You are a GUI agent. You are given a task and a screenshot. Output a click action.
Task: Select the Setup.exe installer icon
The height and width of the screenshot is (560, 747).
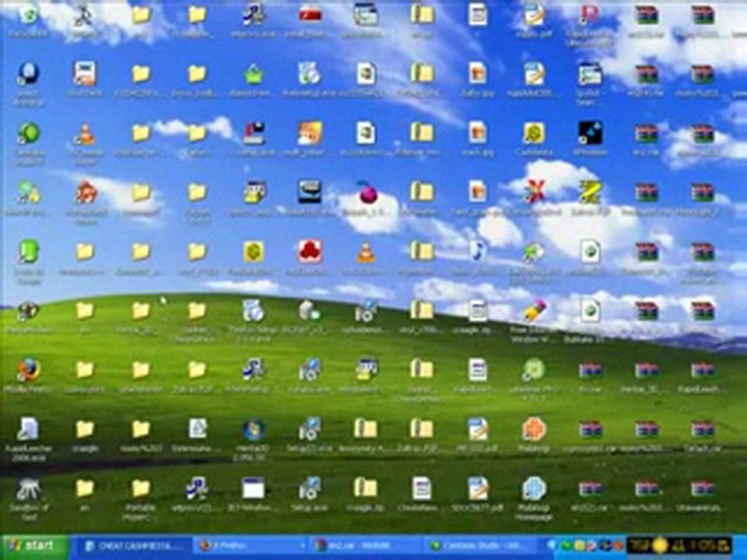click(x=310, y=488)
